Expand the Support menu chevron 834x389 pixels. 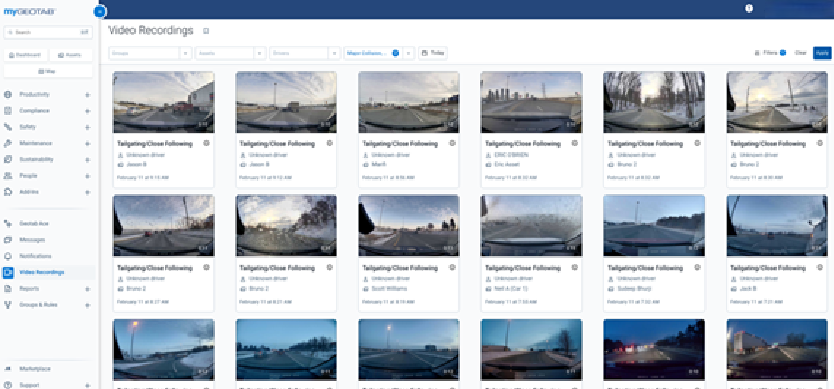coord(87,385)
